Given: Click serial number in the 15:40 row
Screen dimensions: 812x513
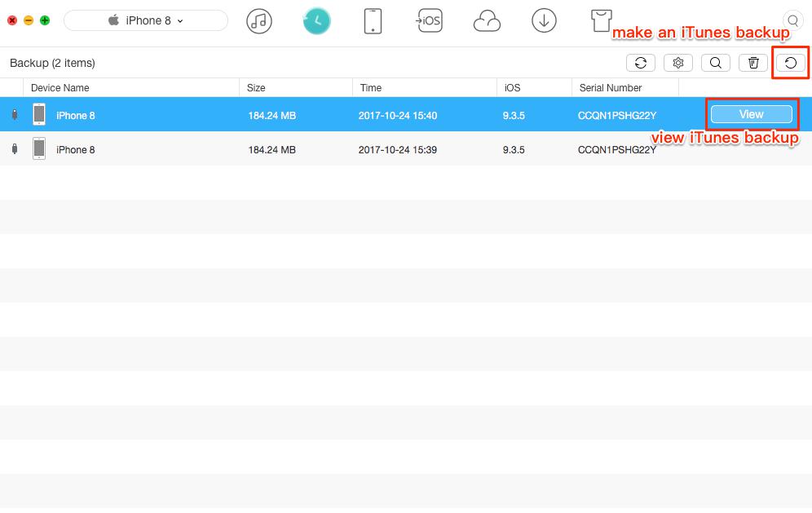Looking at the screenshot, I should coord(617,116).
